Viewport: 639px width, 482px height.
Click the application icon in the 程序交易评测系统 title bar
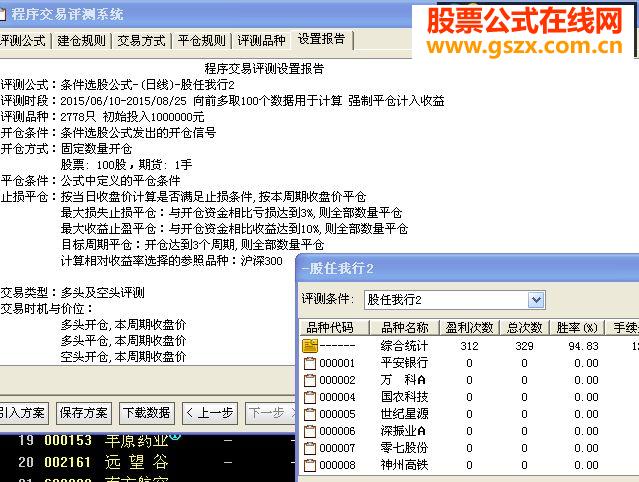click(3, 15)
